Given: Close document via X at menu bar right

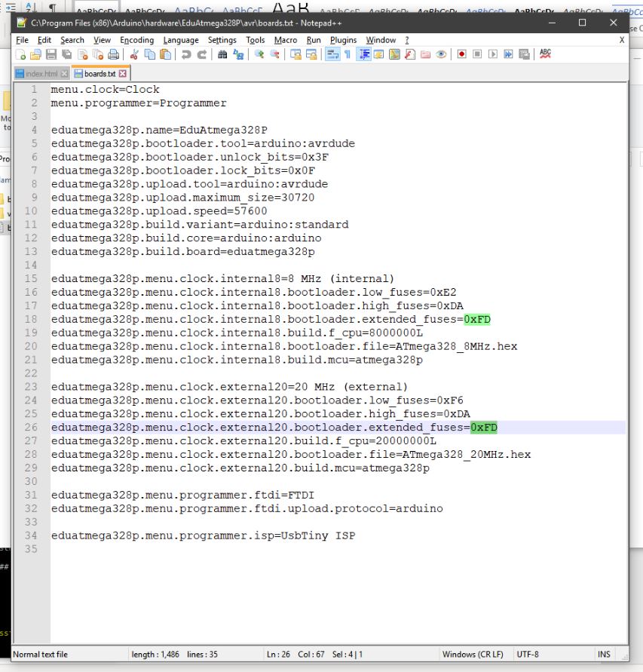Looking at the screenshot, I should 622,40.
